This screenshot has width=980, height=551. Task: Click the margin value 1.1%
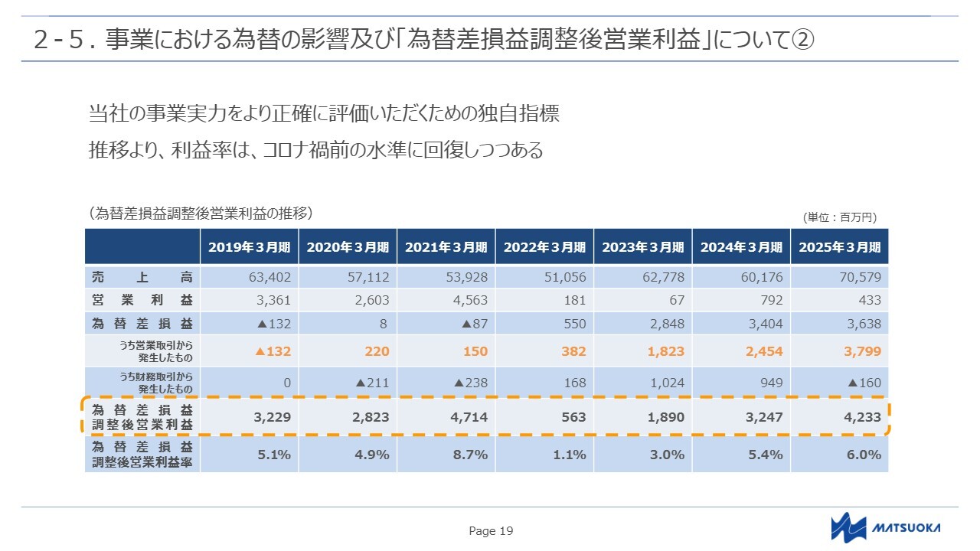click(x=570, y=455)
